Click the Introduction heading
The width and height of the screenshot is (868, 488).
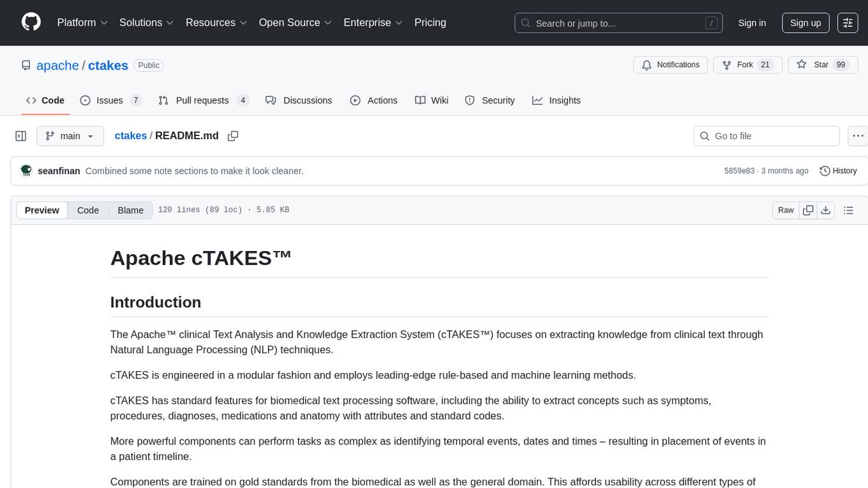pyautogui.click(x=156, y=302)
